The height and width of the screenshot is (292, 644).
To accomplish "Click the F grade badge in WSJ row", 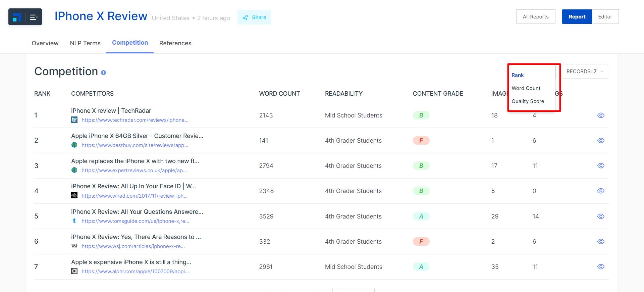I will point(421,241).
